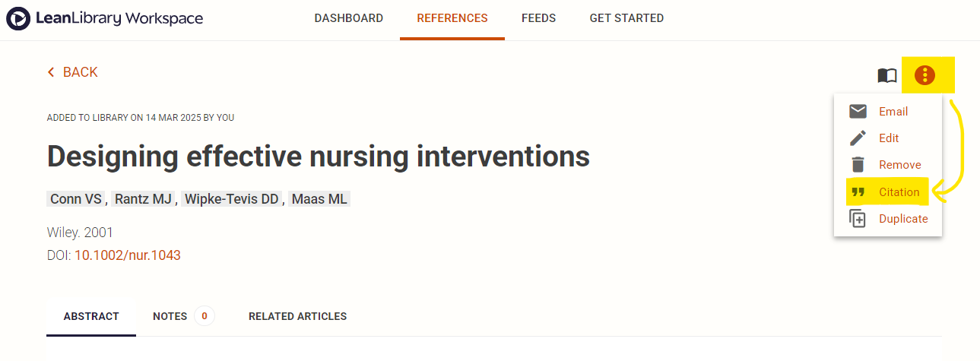Open the book reader icon
The height and width of the screenshot is (361, 980).
886,75
